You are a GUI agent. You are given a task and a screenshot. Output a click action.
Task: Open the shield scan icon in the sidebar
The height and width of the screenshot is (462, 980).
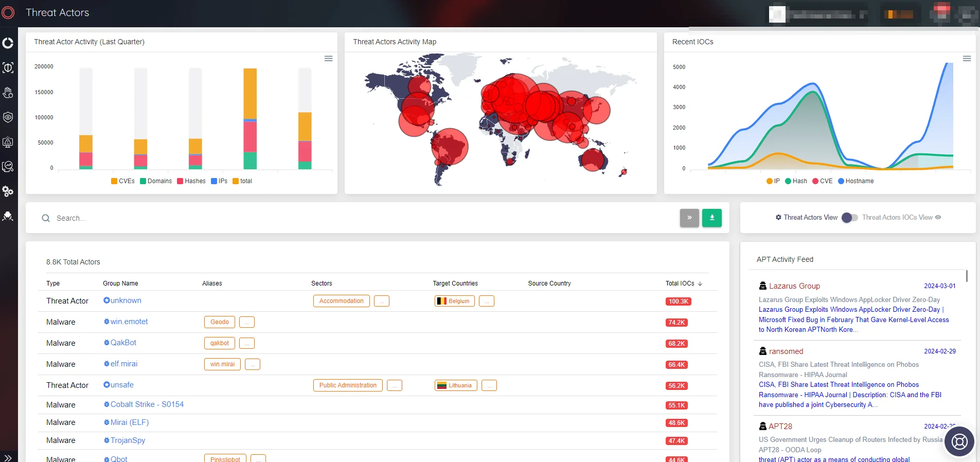click(x=8, y=68)
